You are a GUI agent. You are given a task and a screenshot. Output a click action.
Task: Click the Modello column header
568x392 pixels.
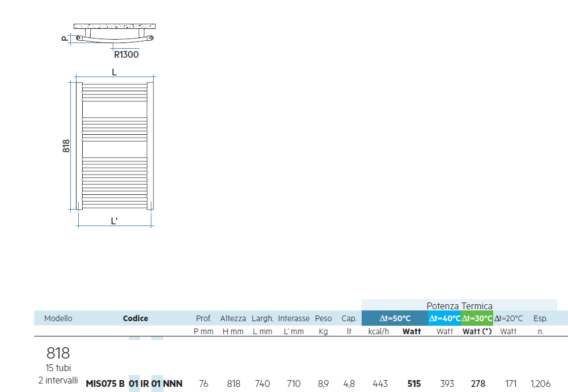pyautogui.click(x=58, y=318)
